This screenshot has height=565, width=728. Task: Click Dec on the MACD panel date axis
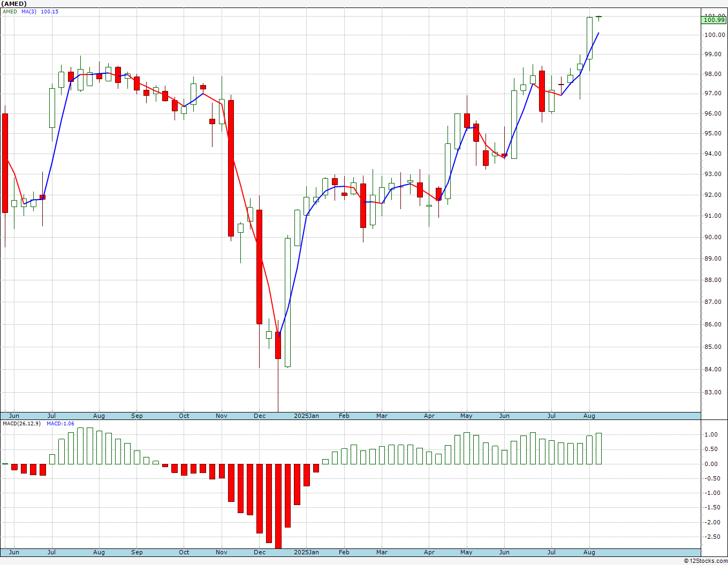pyautogui.click(x=260, y=552)
